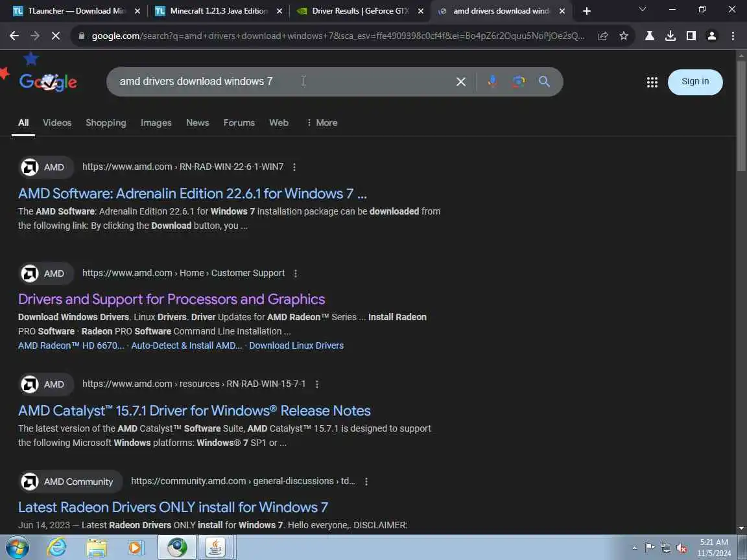Open Drivers and Support for Processors link

pyautogui.click(x=171, y=299)
